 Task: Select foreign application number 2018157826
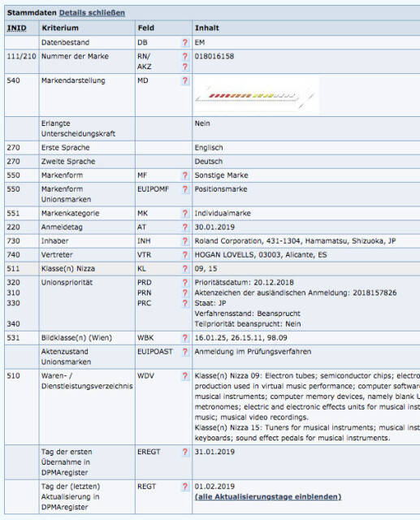pyautogui.click(x=375, y=292)
